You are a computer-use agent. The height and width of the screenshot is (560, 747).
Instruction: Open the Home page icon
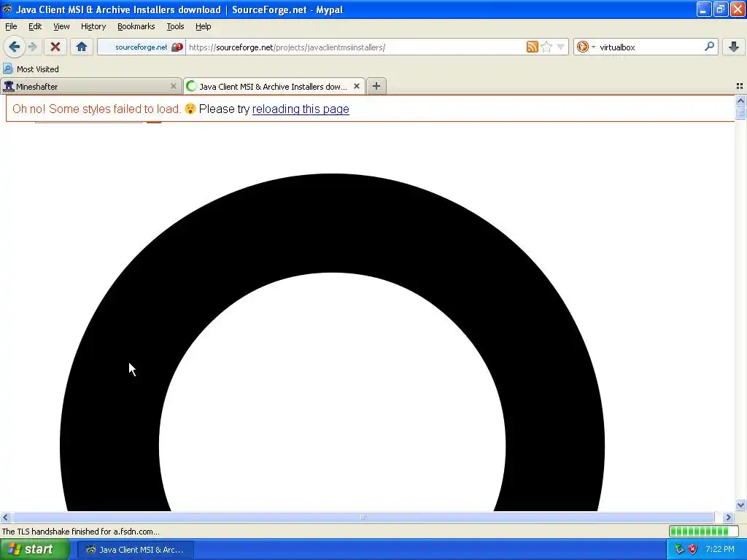tap(82, 47)
